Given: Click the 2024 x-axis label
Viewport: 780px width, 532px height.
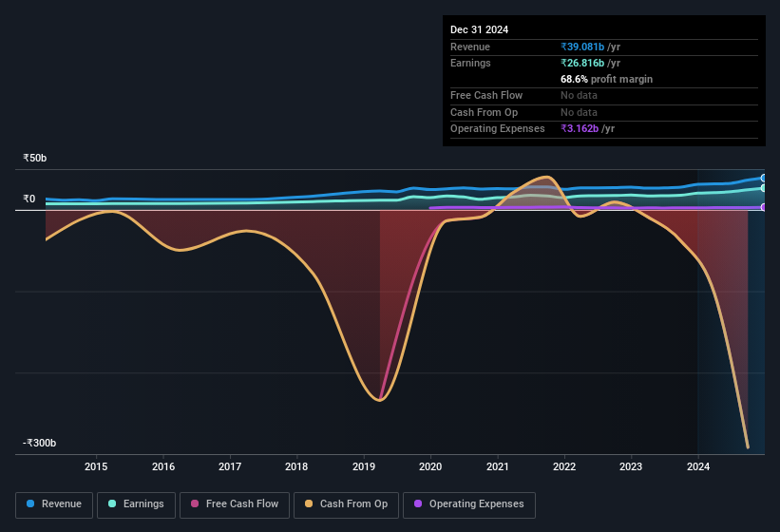Looking at the screenshot, I should click(698, 466).
